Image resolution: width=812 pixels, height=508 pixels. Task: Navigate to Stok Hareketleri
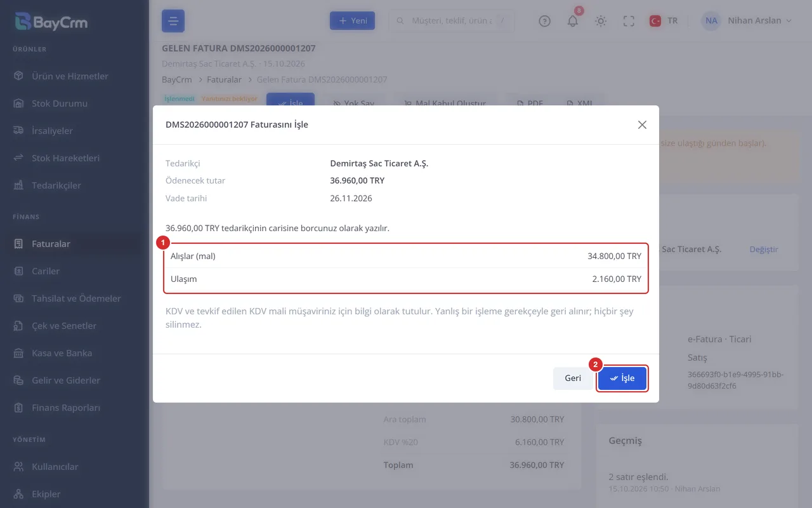(x=66, y=158)
